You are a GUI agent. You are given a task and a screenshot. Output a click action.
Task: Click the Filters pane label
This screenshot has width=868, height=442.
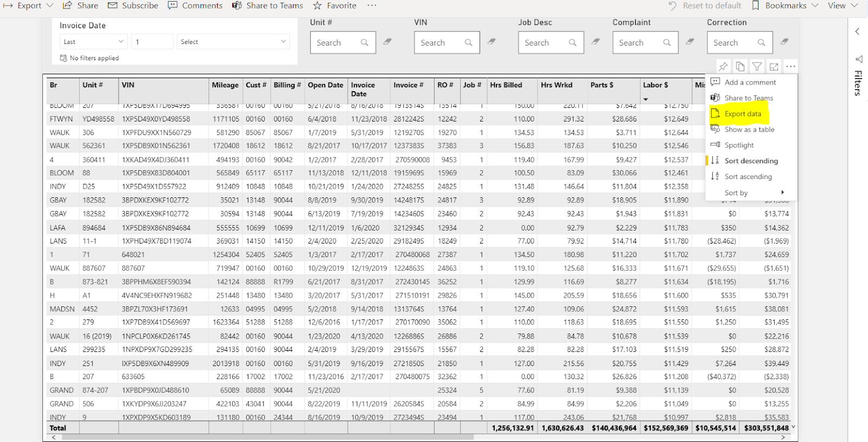pyautogui.click(x=858, y=83)
